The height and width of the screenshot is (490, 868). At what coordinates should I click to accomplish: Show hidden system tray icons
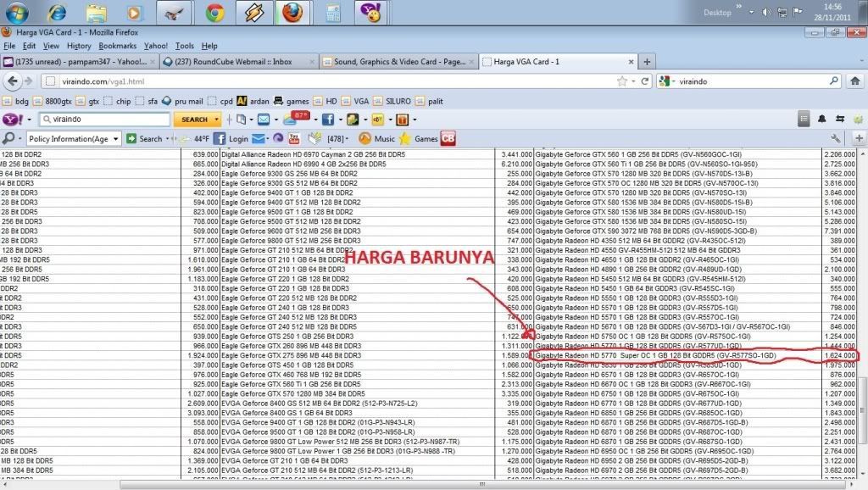coord(751,12)
